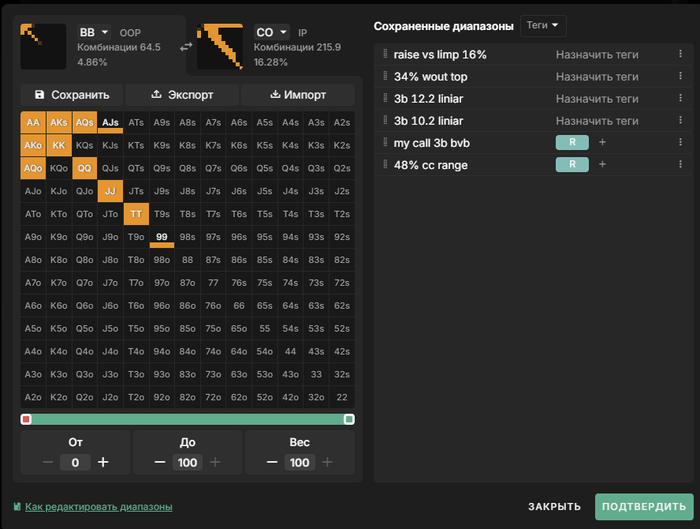Toggle the KK hand cell
This screenshot has height=529, width=700.
(58, 145)
